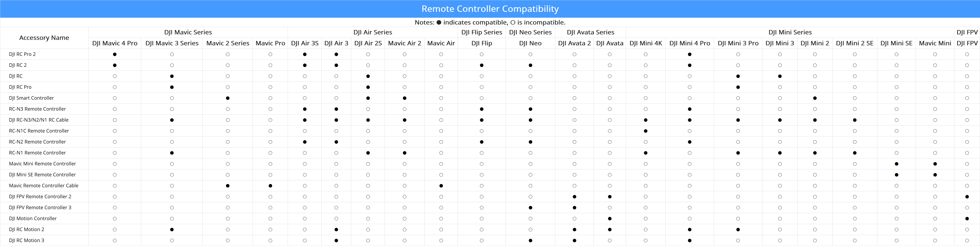Select the DJI RC Motion 2 row label
Screen dimensions: 980x246
[27, 229]
